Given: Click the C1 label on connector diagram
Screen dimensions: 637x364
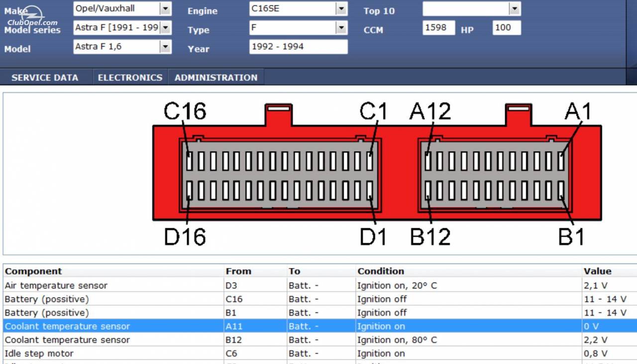Looking at the screenshot, I should (x=373, y=111).
